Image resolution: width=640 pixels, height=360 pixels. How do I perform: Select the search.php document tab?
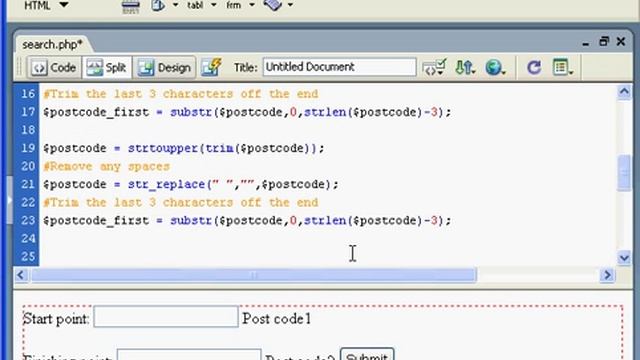(52, 44)
